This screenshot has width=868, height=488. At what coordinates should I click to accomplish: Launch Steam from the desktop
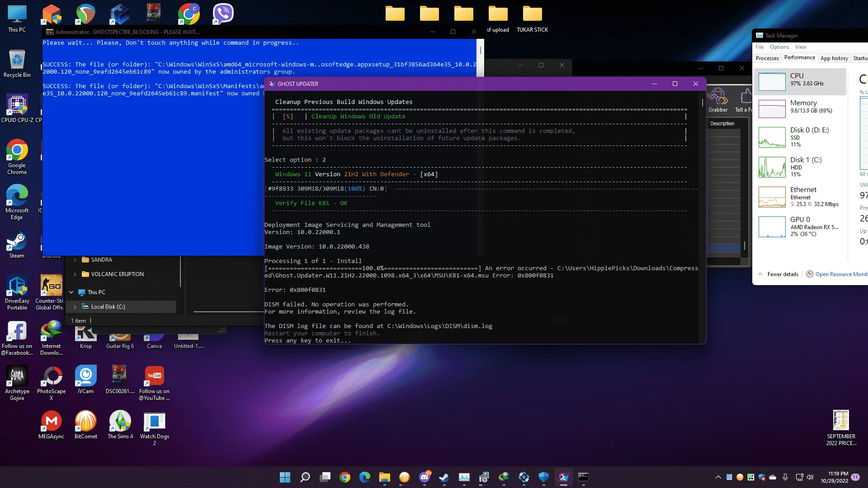click(17, 244)
